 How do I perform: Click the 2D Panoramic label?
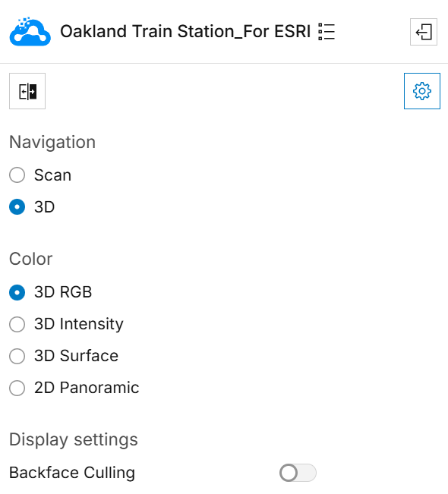tap(87, 388)
